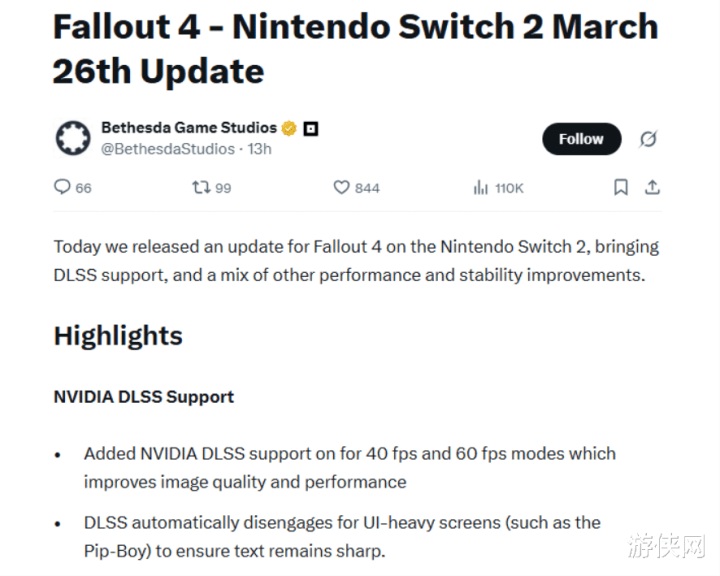Image resolution: width=720 pixels, height=576 pixels.
Task: Click the gold verified checkmark badge
Action: coord(289,128)
